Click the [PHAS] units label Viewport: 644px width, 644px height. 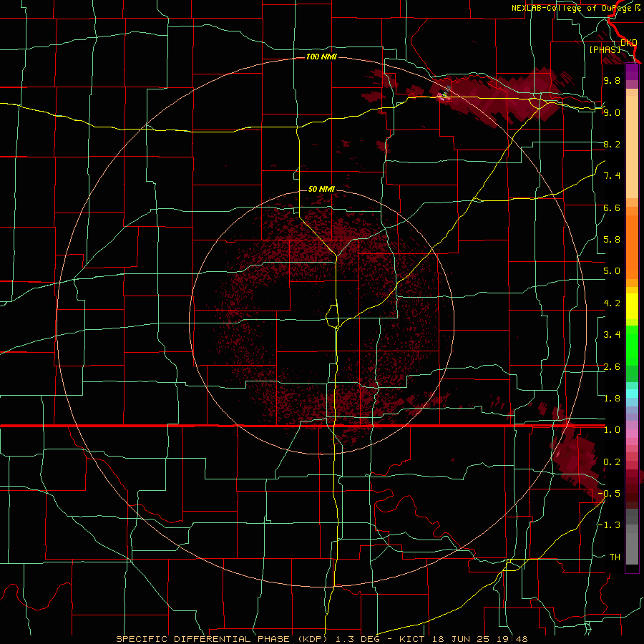(605, 49)
